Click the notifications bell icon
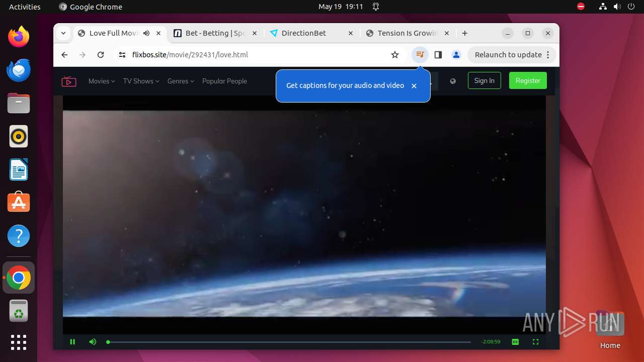 tap(376, 7)
